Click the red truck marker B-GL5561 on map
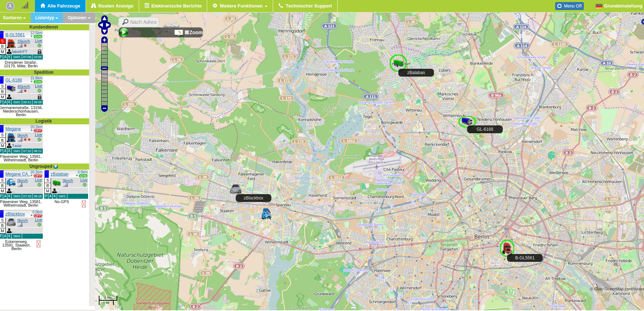This screenshot has height=311, width=644. click(x=507, y=248)
